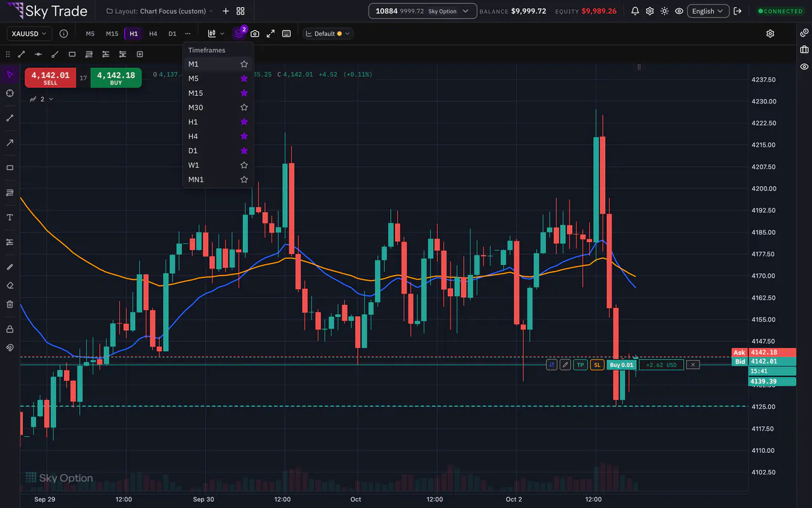Open account settings gear in header

coord(650,11)
